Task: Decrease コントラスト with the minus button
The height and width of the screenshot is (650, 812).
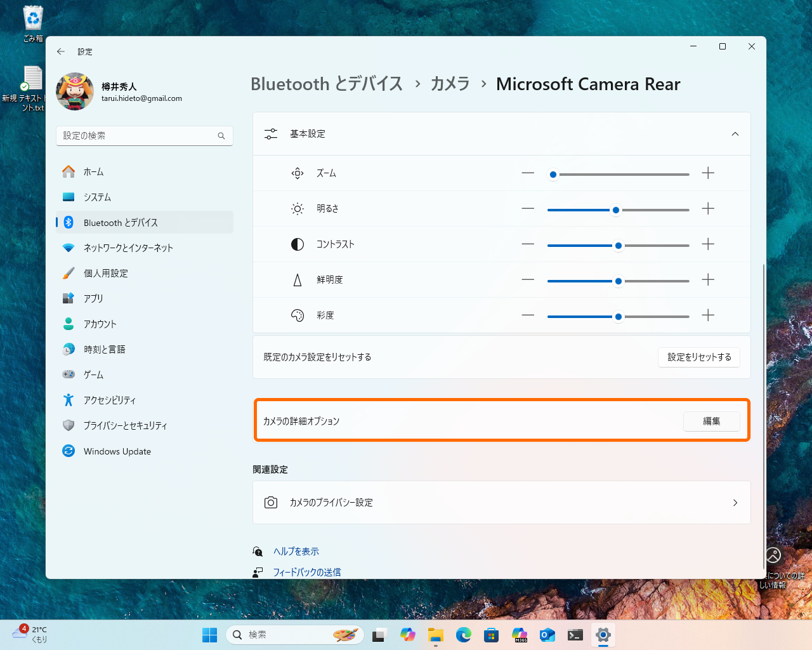Action: 528,244
